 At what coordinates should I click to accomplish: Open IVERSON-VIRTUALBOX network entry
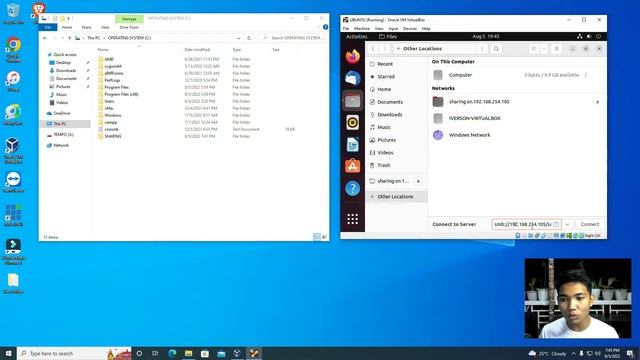(x=517, y=118)
